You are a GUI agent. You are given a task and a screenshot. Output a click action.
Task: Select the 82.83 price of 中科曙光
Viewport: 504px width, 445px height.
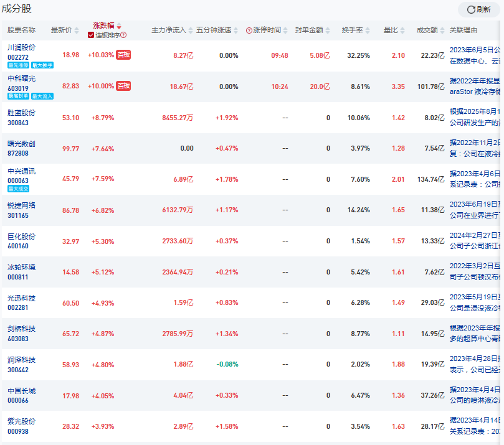click(71, 86)
